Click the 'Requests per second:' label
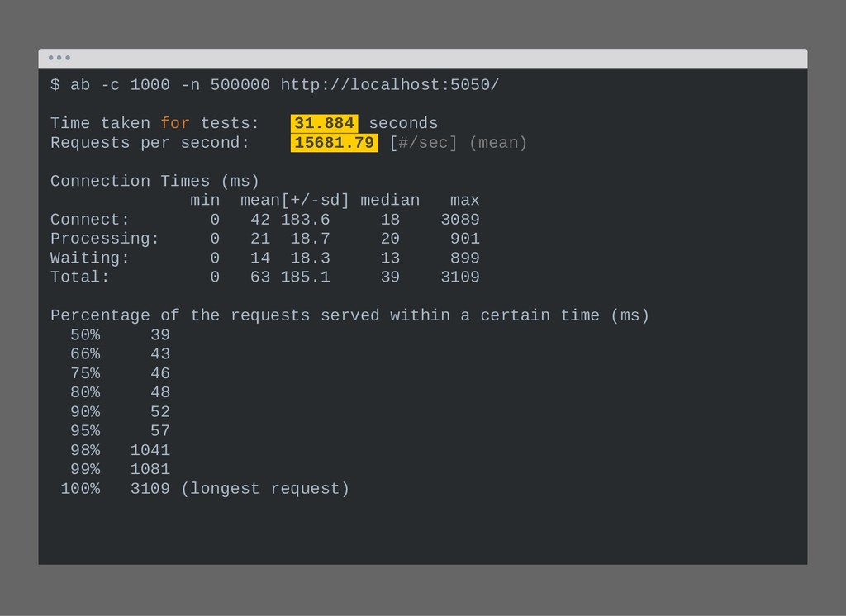 click(x=150, y=143)
